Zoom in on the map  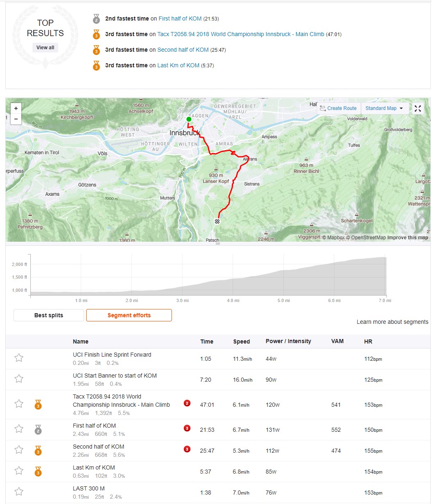(16, 108)
